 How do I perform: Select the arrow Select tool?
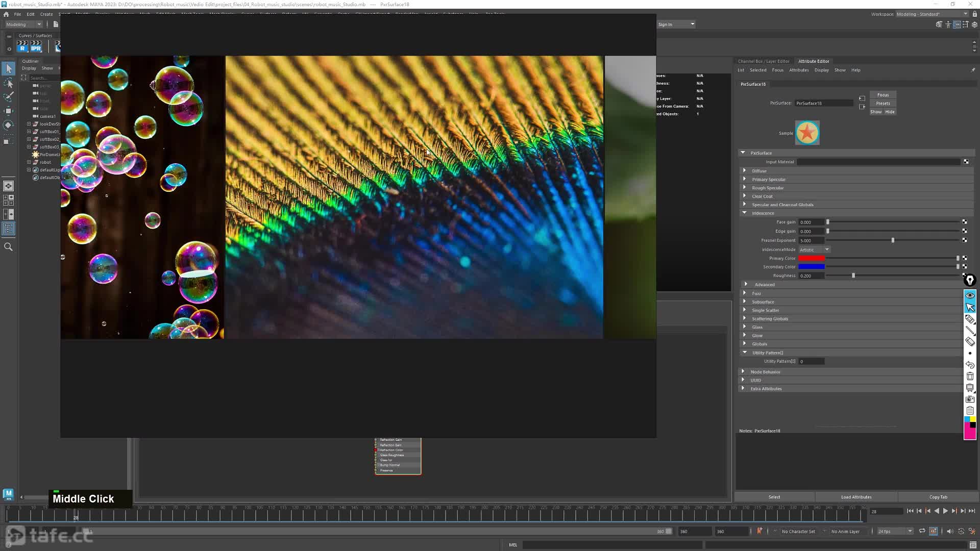click(9, 68)
